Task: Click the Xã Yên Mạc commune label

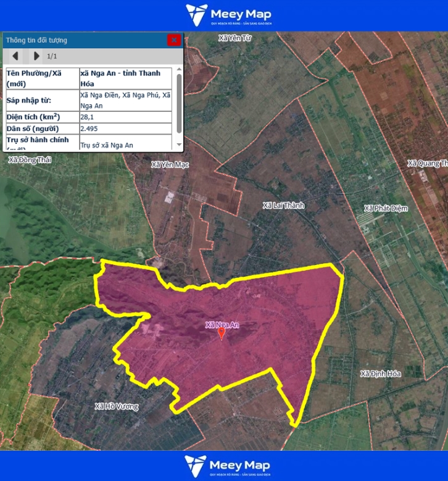Action: (x=170, y=165)
